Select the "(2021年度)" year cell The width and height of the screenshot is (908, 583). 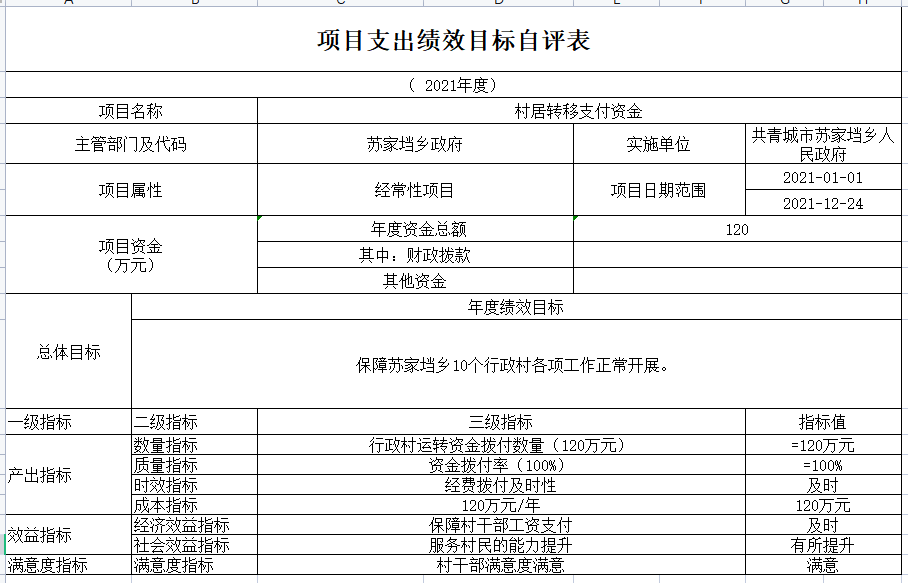click(x=454, y=85)
